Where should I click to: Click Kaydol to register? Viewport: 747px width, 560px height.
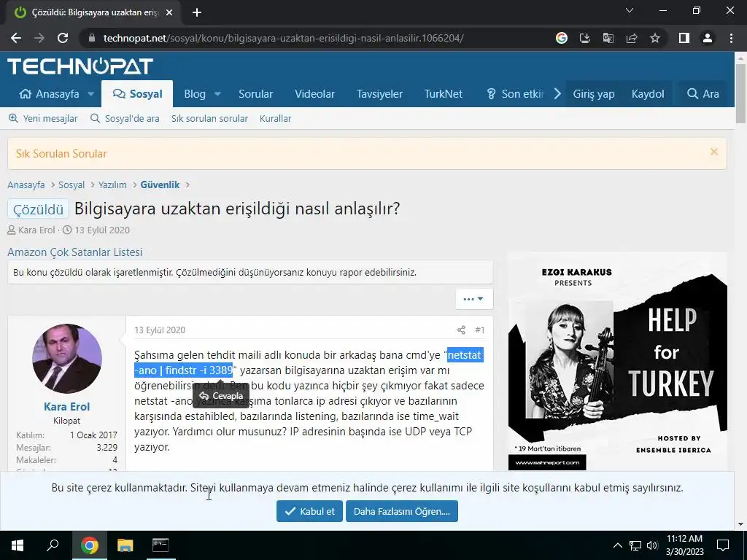648,94
